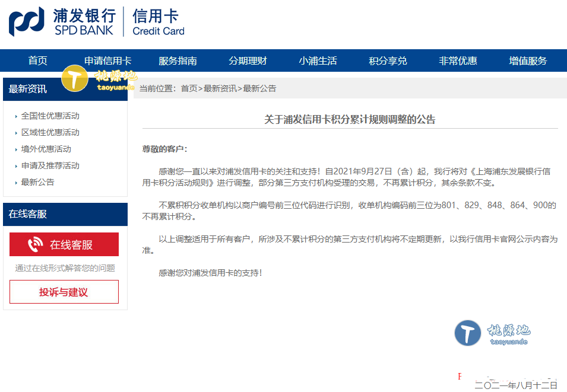Click 首页 in the breadcrumb path

[189, 88]
